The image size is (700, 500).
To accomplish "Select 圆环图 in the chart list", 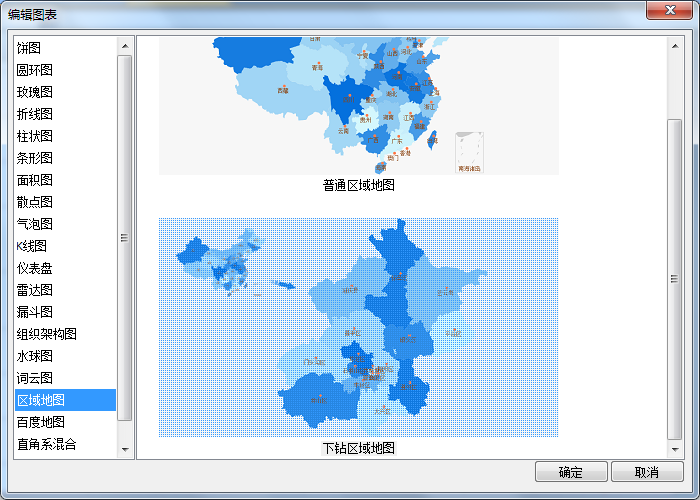I will [x=34, y=70].
